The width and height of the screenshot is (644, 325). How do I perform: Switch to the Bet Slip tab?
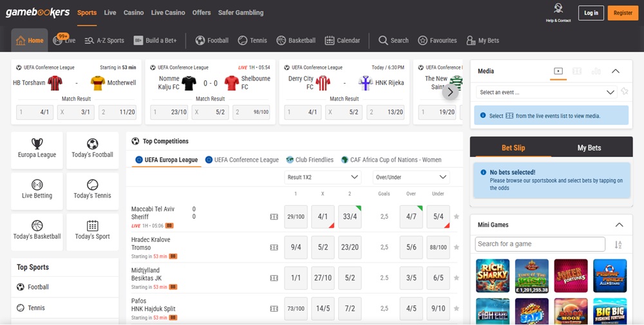(x=513, y=148)
